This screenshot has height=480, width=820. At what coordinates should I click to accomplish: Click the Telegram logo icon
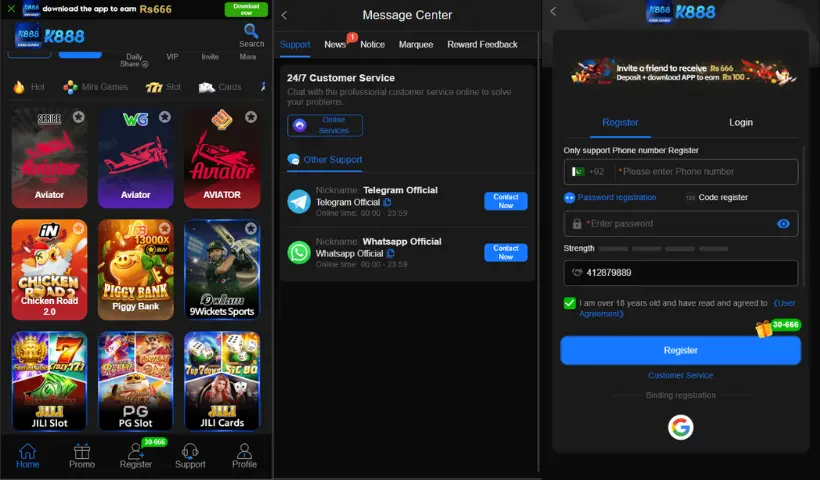[299, 202]
